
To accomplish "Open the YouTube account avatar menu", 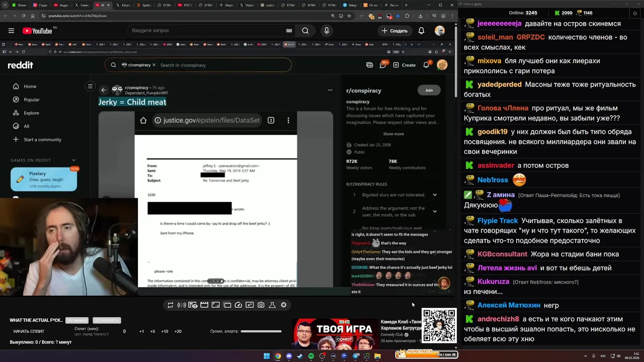I will 440,31.
